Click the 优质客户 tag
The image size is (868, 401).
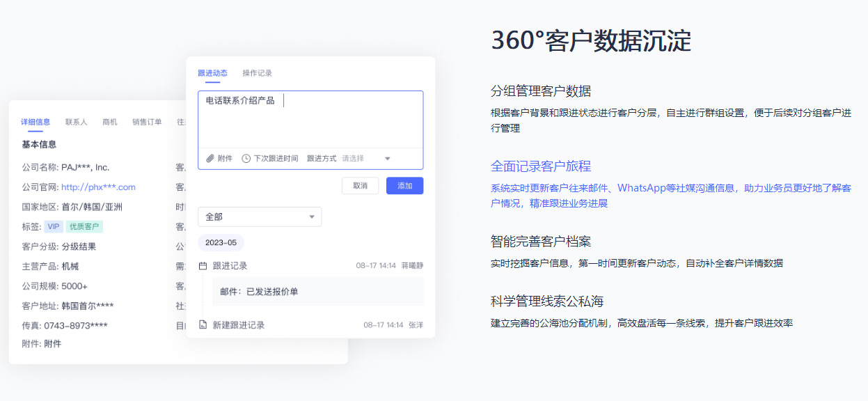[84, 227]
